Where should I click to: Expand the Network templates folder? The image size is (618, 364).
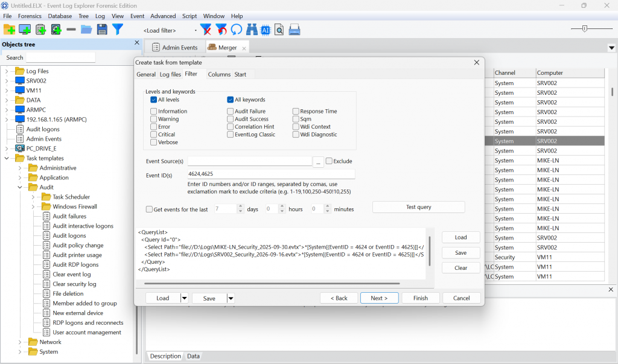click(20, 342)
